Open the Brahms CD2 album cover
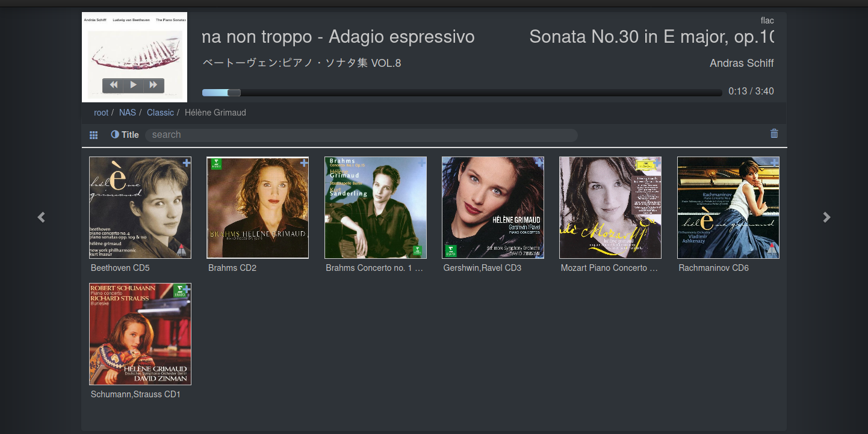868x434 pixels. [x=258, y=208]
